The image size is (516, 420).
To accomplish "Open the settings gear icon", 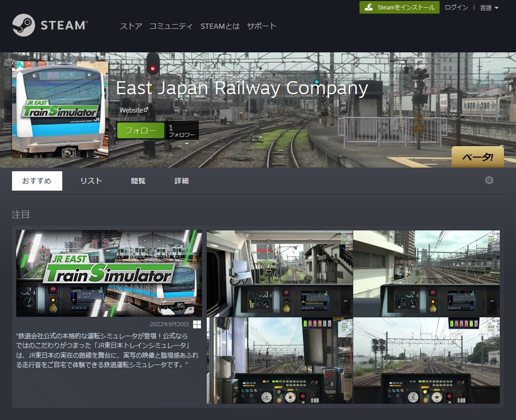I will (x=489, y=180).
